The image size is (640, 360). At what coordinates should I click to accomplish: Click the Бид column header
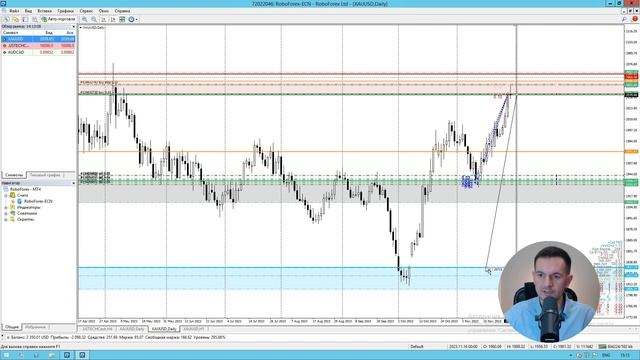(49, 33)
